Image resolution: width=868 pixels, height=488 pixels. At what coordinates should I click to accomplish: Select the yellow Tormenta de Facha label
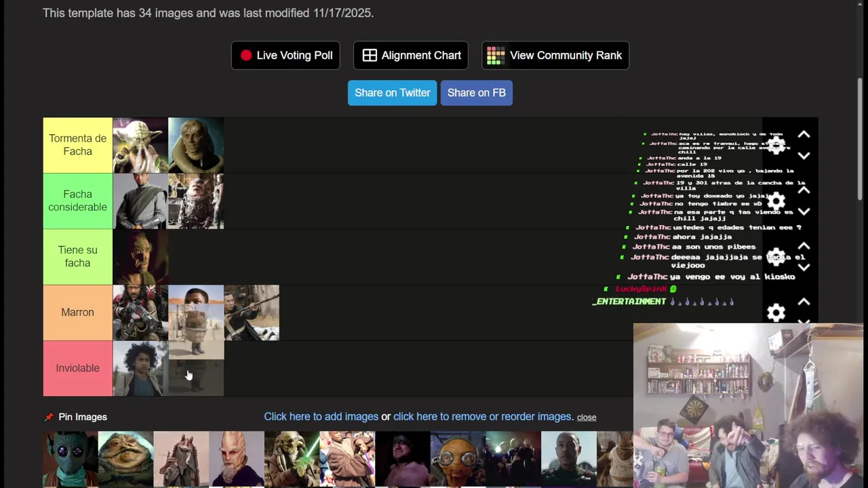(x=78, y=145)
